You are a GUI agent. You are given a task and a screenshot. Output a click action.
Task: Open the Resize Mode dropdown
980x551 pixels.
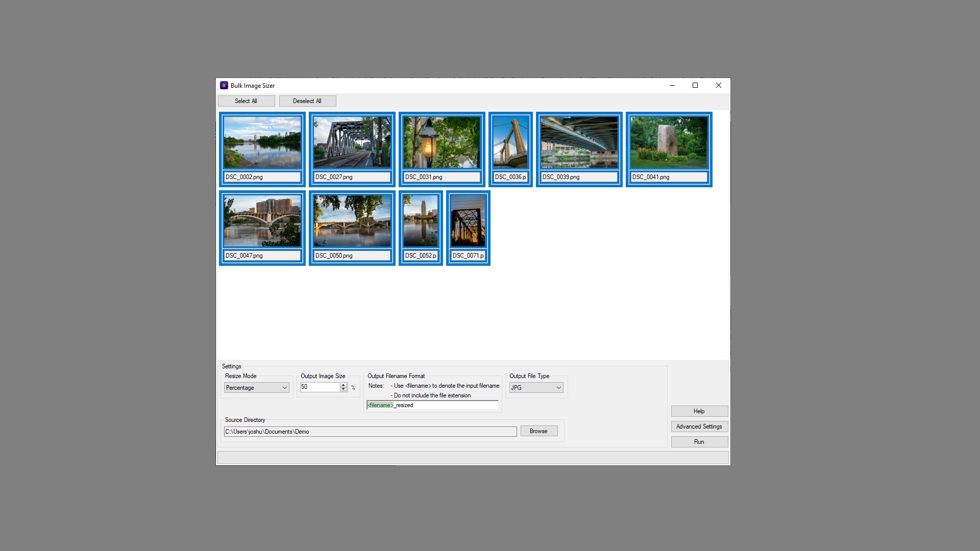257,388
